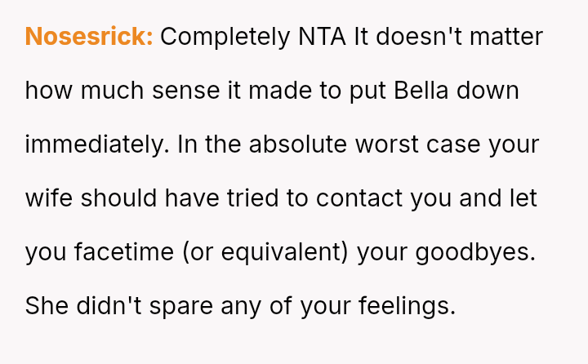Click the word "down" after Bella

pyautogui.click(x=488, y=91)
